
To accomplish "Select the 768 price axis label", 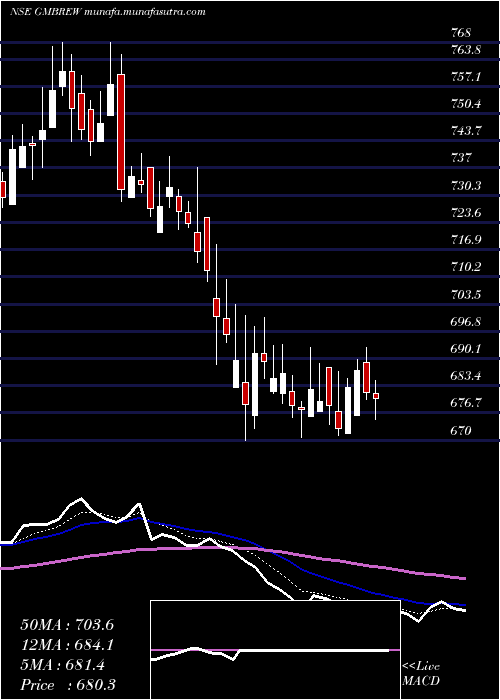I will [x=461, y=33].
